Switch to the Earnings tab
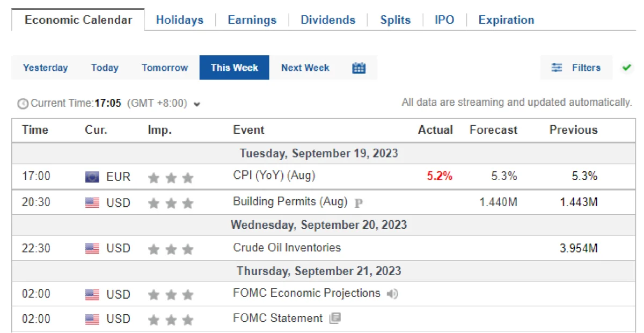This screenshot has width=644, height=333. tap(252, 20)
